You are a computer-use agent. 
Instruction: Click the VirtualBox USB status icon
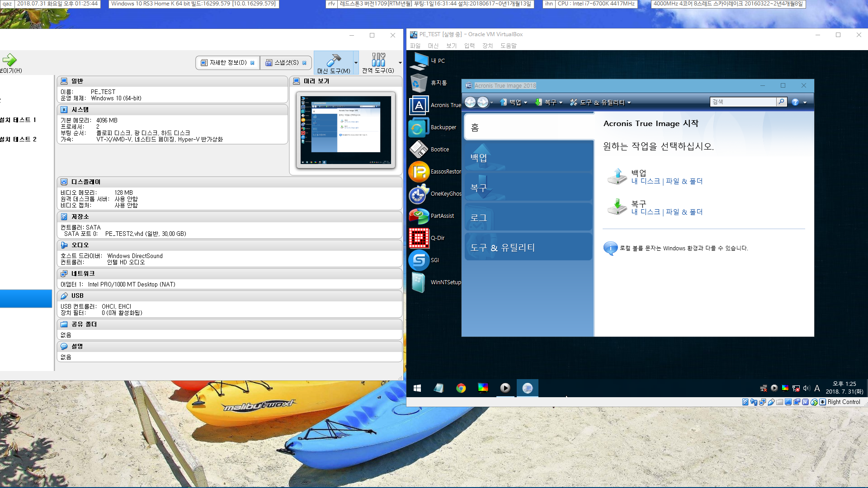[x=771, y=402]
